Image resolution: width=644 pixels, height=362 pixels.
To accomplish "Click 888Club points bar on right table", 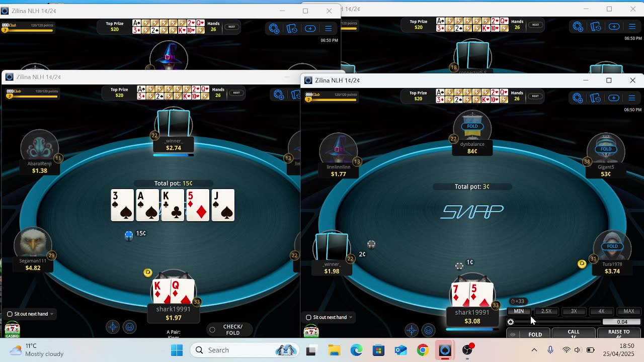I will [x=332, y=97].
